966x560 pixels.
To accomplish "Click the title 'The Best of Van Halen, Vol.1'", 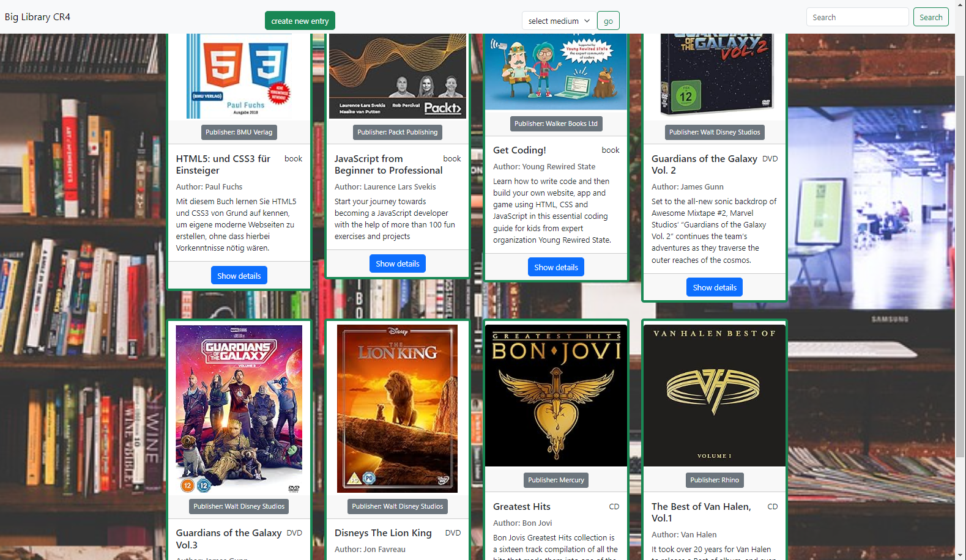I will coord(701,512).
